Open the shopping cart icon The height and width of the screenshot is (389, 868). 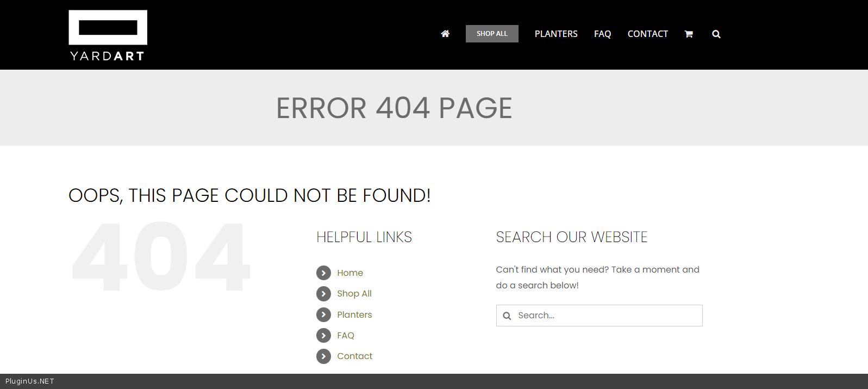(689, 34)
